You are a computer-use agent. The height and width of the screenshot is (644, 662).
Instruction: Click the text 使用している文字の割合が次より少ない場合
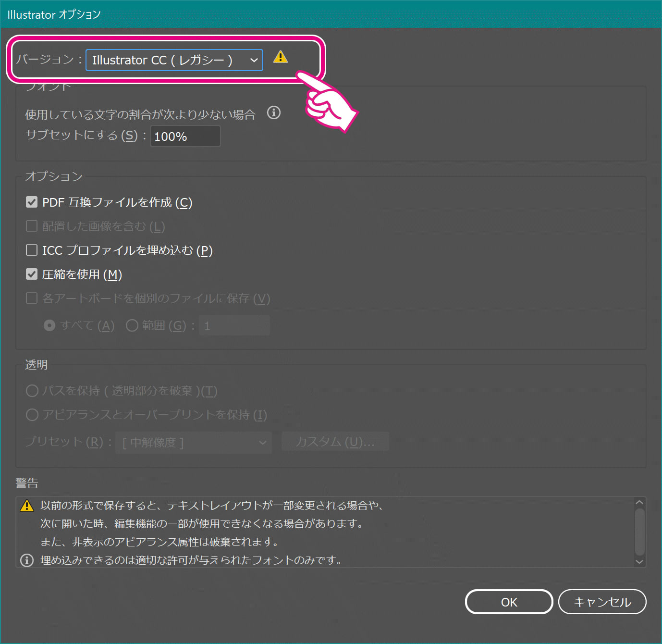[140, 114]
